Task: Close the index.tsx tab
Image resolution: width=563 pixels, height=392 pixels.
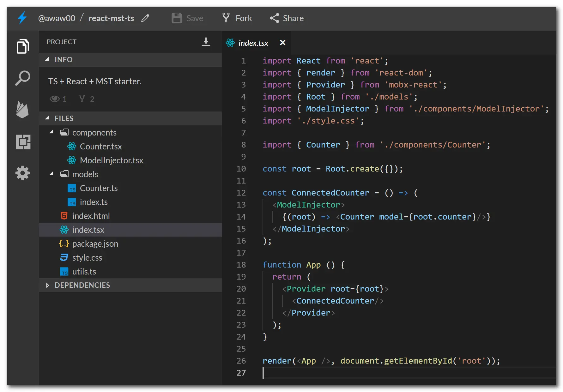Action: 282,43
